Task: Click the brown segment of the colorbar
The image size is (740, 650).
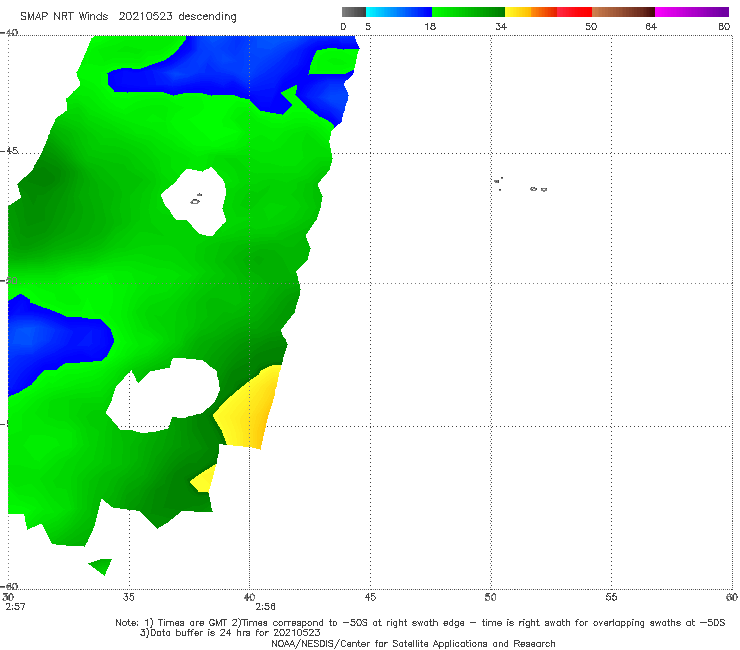Action: coord(623,12)
